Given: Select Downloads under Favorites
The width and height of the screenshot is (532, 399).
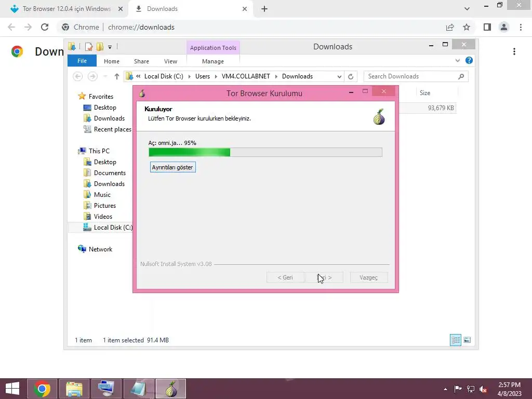Looking at the screenshot, I should 109,118.
